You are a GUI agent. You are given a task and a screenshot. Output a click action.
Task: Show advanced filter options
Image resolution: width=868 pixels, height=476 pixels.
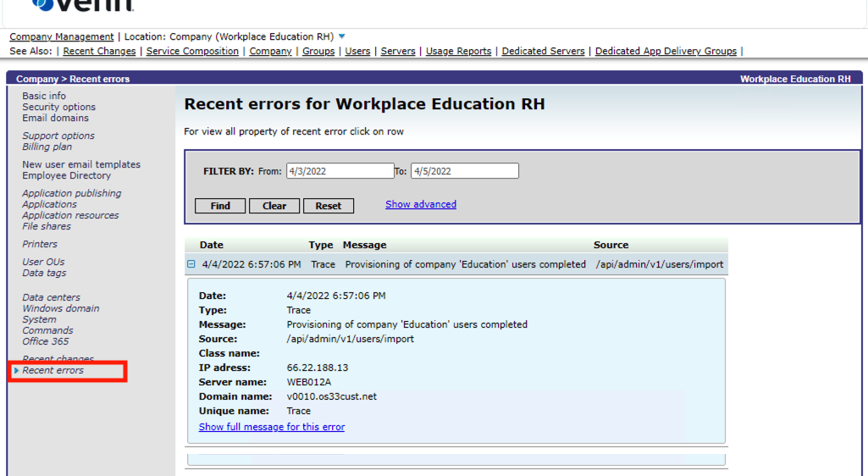click(x=421, y=204)
